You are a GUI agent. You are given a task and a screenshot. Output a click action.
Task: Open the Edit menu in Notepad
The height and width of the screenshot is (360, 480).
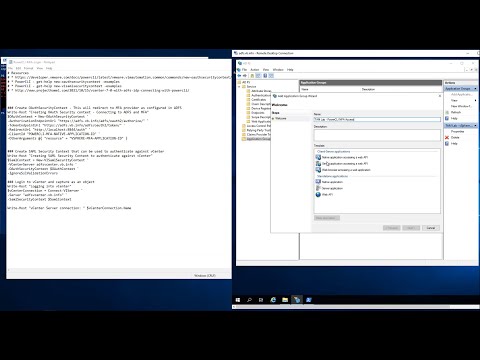point(18,68)
